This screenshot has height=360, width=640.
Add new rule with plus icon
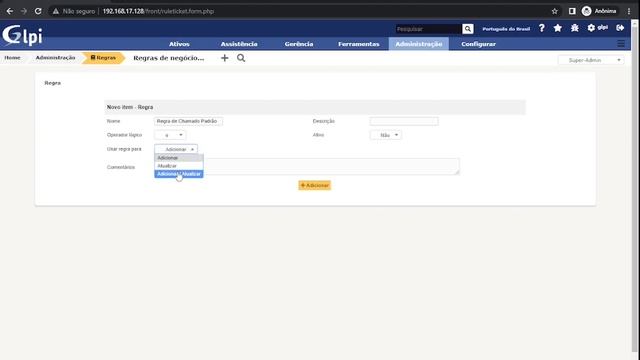(x=224, y=58)
